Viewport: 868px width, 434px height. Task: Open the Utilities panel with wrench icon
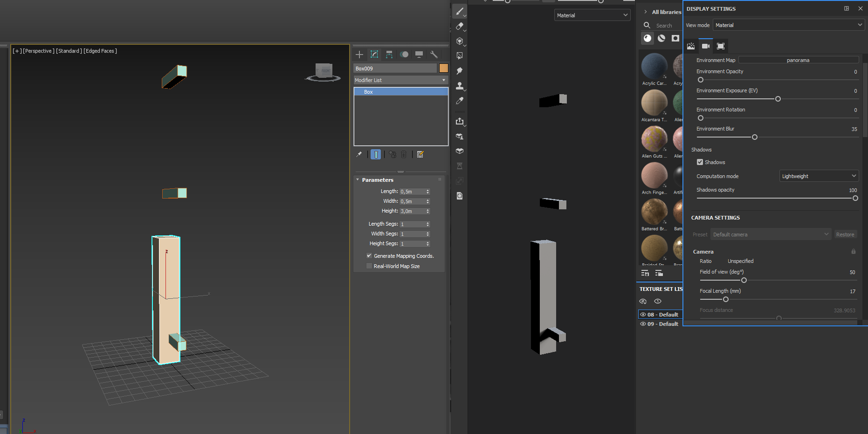click(x=434, y=55)
